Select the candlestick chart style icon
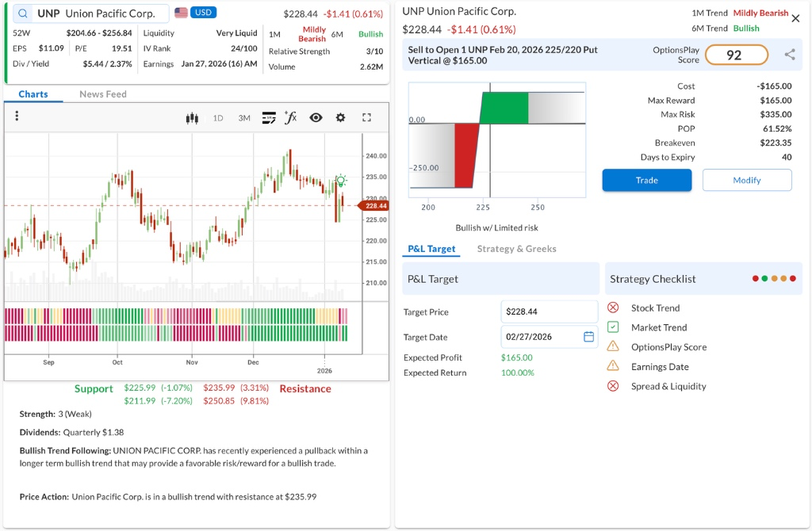Screen dimensions: 812x531 (x=191, y=117)
